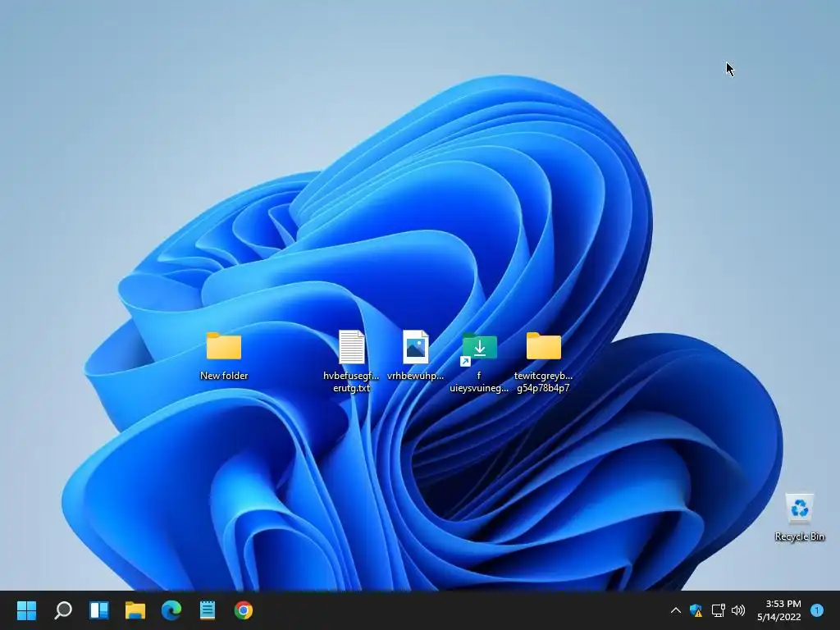The width and height of the screenshot is (840, 630).
Task: Show hidden system tray icons chevron
Action: point(676,610)
